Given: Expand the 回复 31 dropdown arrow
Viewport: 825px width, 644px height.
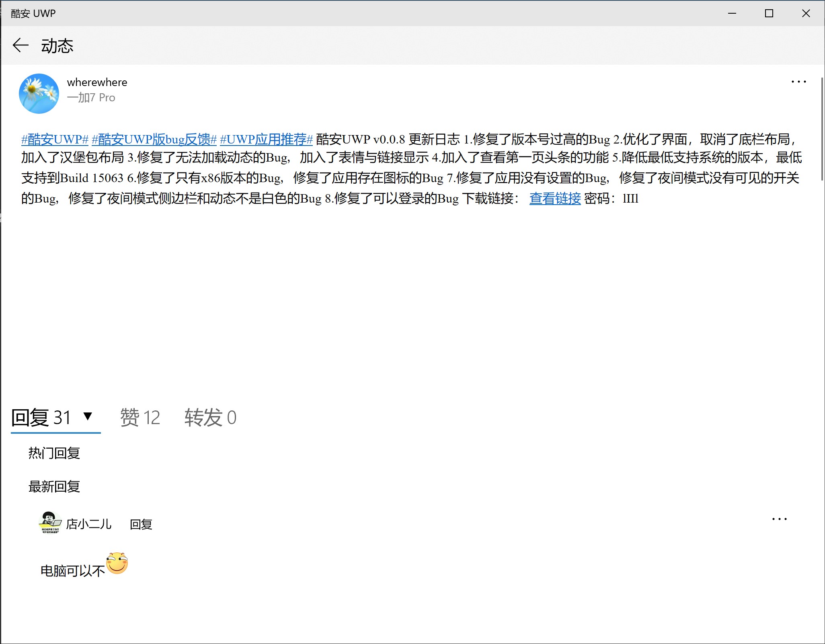Looking at the screenshot, I should tap(88, 416).
